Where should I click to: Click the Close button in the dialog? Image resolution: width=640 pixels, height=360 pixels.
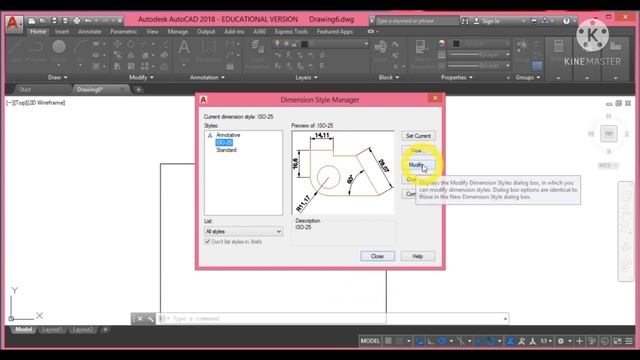pyautogui.click(x=377, y=256)
